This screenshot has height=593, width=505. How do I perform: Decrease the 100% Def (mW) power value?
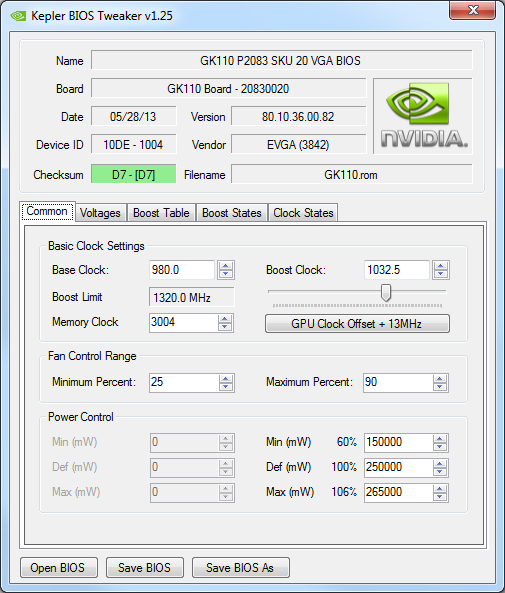click(440, 472)
